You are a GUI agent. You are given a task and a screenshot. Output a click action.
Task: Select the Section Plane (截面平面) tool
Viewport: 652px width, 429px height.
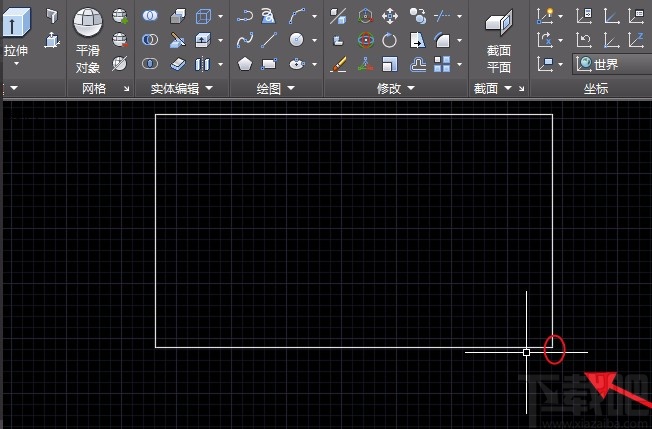click(x=498, y=28)
